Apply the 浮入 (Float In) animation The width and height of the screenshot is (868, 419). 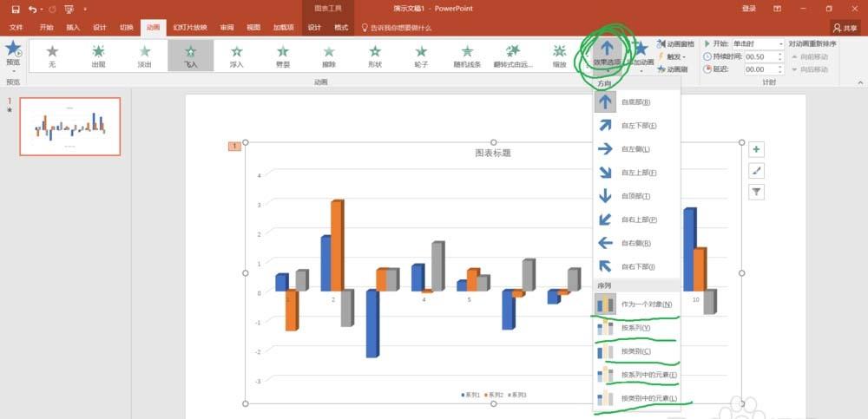[x=236, y=56]
